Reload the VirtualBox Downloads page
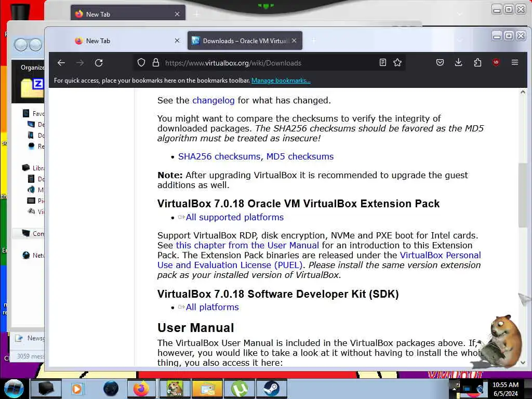532x399 pixels. (x=99, y=63)
